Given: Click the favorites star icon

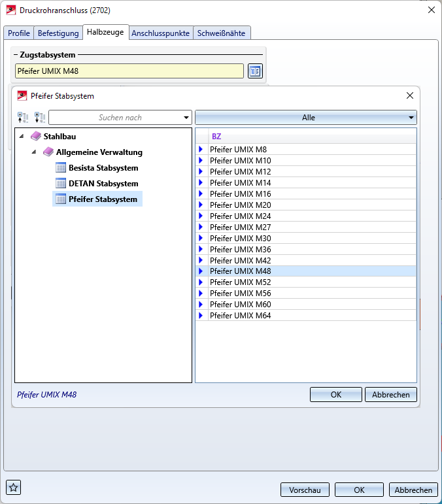Looking at the screenshot, I should [13, 488].
